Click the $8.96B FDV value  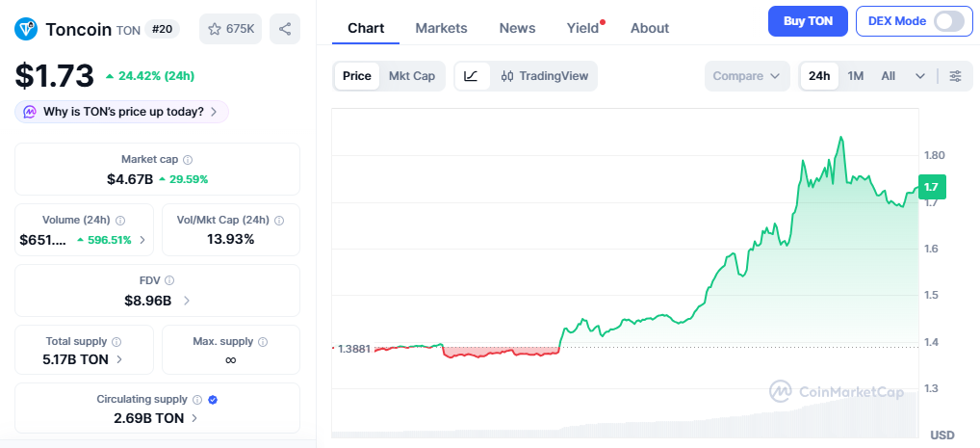pos(148,301)
